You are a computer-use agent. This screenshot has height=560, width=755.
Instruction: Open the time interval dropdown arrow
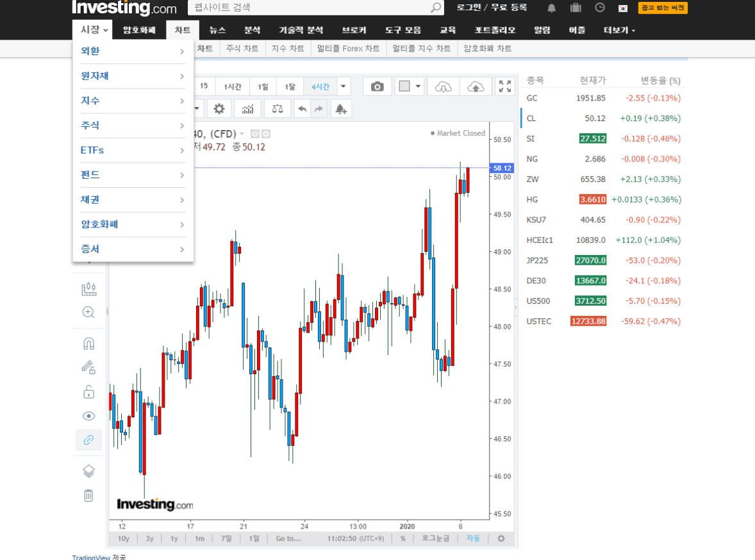pos(344,86)
